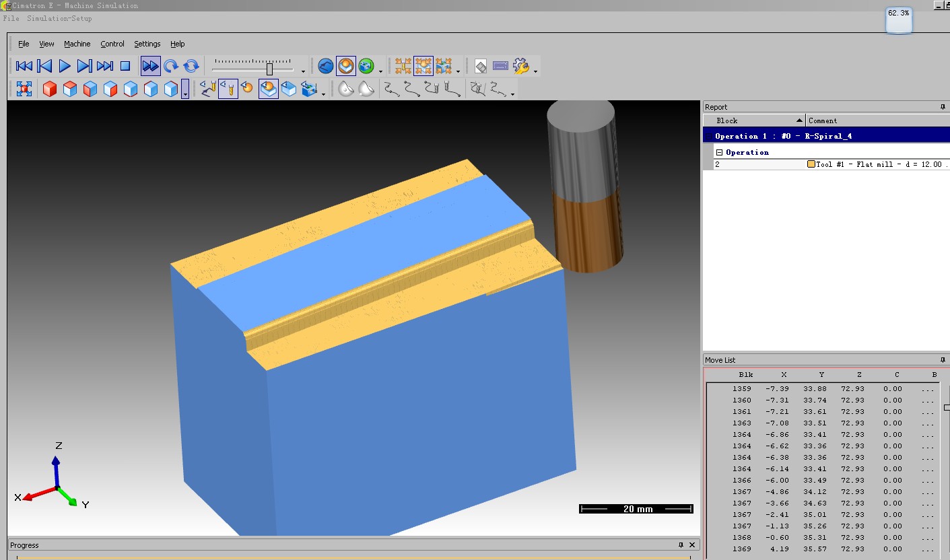Click toolpath trace icon with tool
Screen dimensions: 950x560
pos(432,89)
